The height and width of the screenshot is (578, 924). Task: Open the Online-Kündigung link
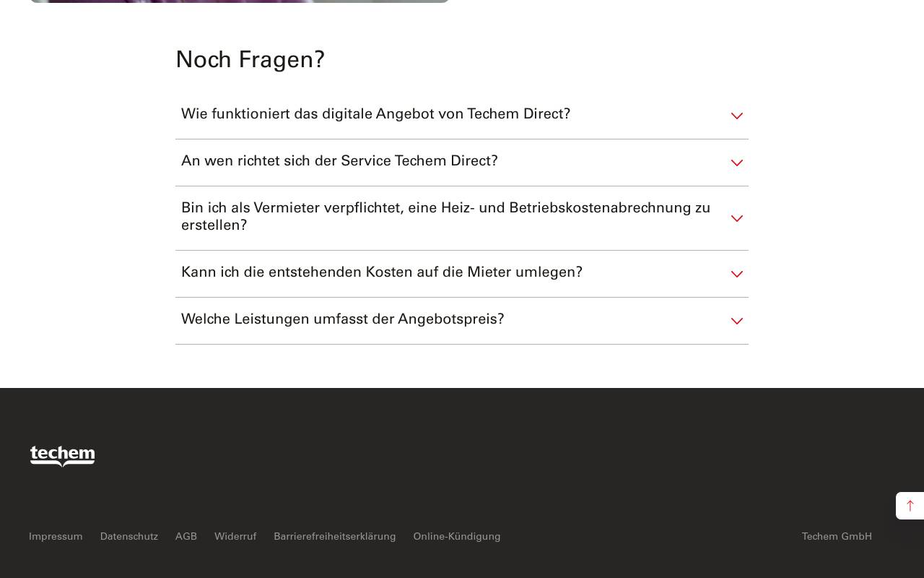tap(457, 536)
